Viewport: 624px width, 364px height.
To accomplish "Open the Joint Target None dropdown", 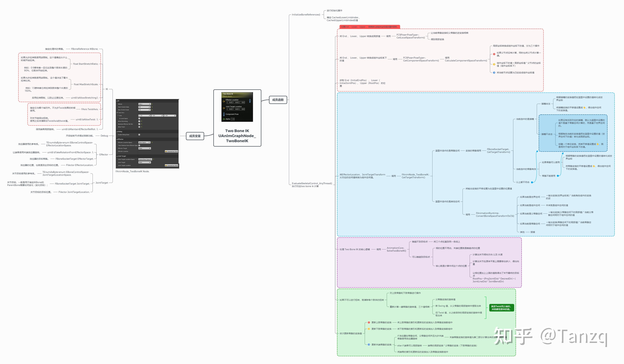I will tap(145, 163).
